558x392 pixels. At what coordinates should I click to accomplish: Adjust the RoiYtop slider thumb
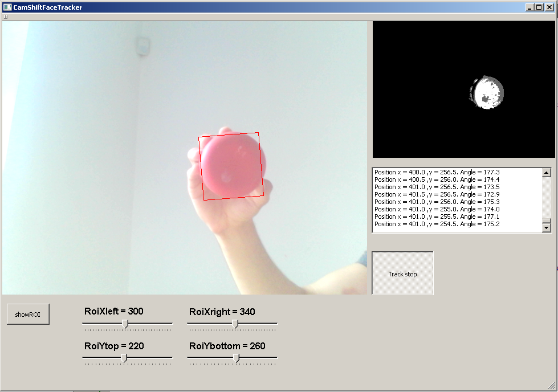(124, 358)
